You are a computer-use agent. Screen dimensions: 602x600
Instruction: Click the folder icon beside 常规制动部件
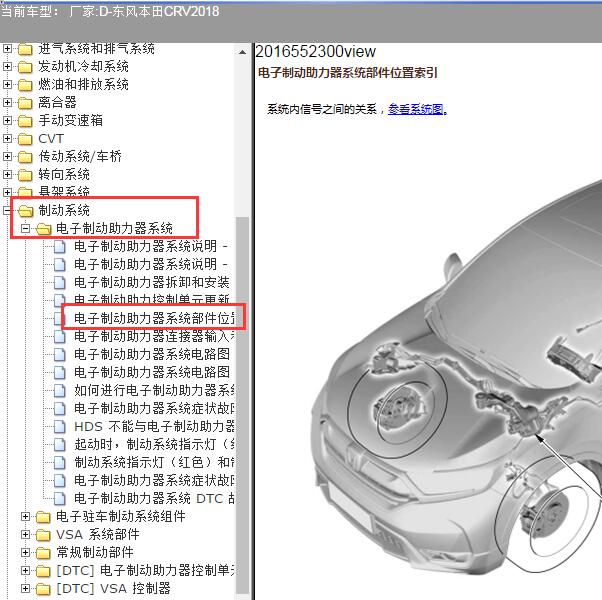click(43, 552)
